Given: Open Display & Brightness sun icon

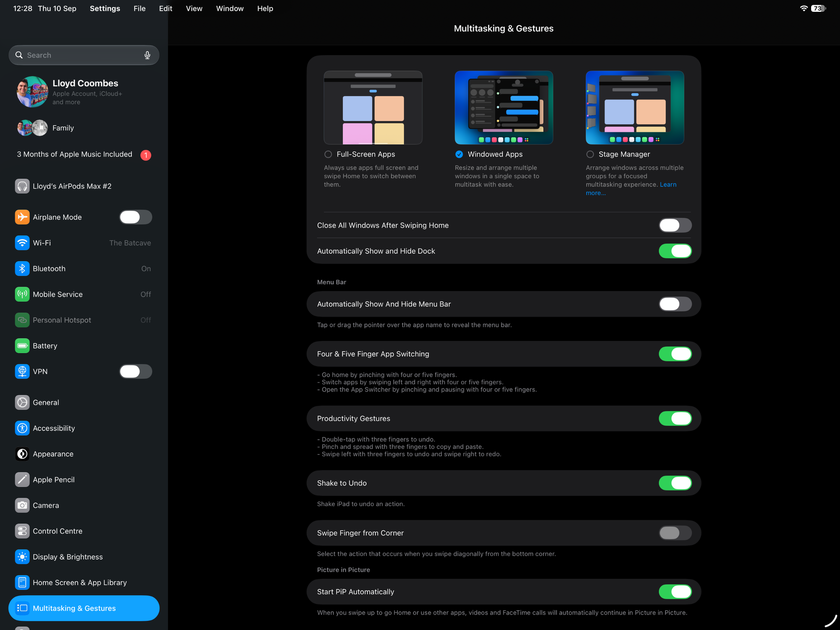Looking at the screenshot, I should pos(22,557).
